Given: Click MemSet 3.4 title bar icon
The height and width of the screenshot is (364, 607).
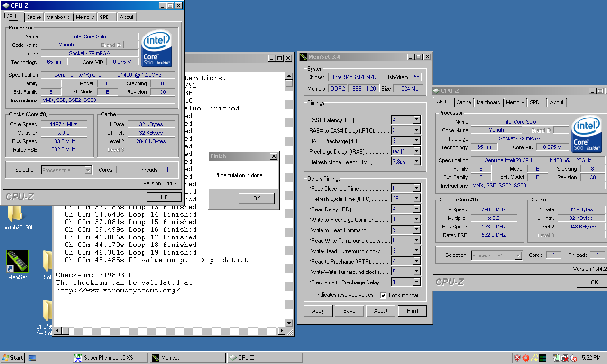Looking at the screenshot, I should point(303,57).
